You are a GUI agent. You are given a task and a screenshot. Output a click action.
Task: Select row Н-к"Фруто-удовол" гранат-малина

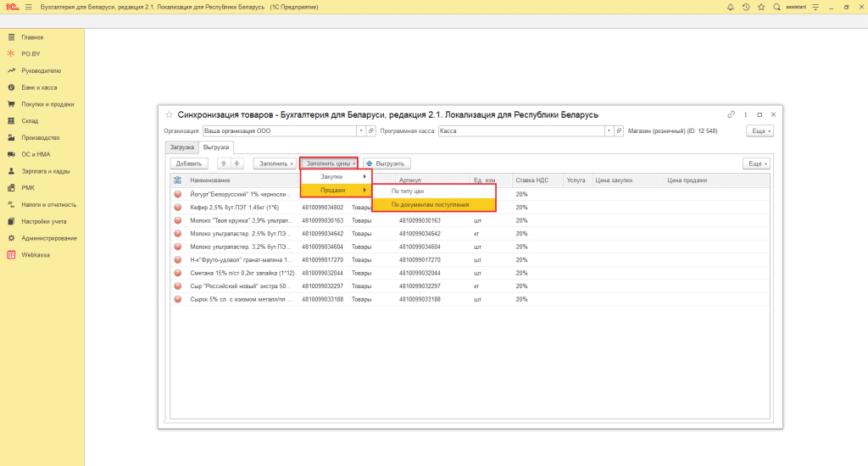coord(470,259)
